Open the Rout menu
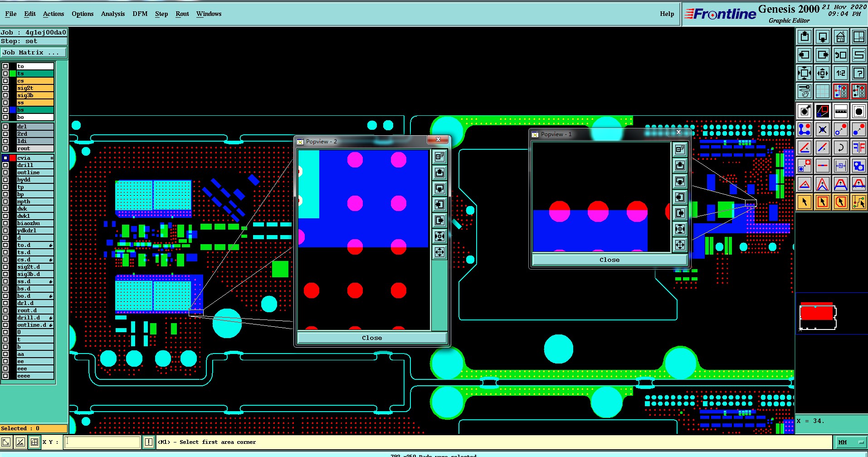868x457 pixels. (182, 14)
